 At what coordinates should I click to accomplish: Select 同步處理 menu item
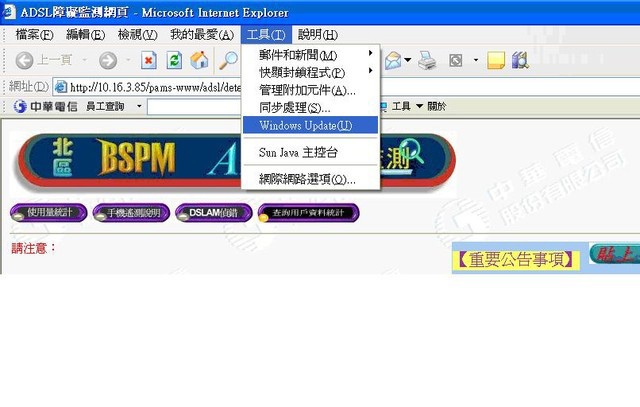tap(310, 108)
